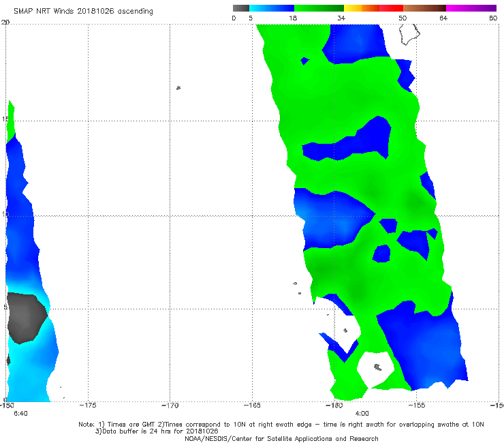
Task: Click the '-155' longitude label
Action: click(417, 406)
